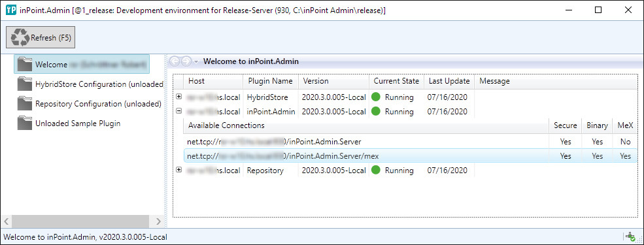This screenshot has width=644, height=245.
Task: Maximize the inPoint.Admin window
Action: click(x=598, y=10)
